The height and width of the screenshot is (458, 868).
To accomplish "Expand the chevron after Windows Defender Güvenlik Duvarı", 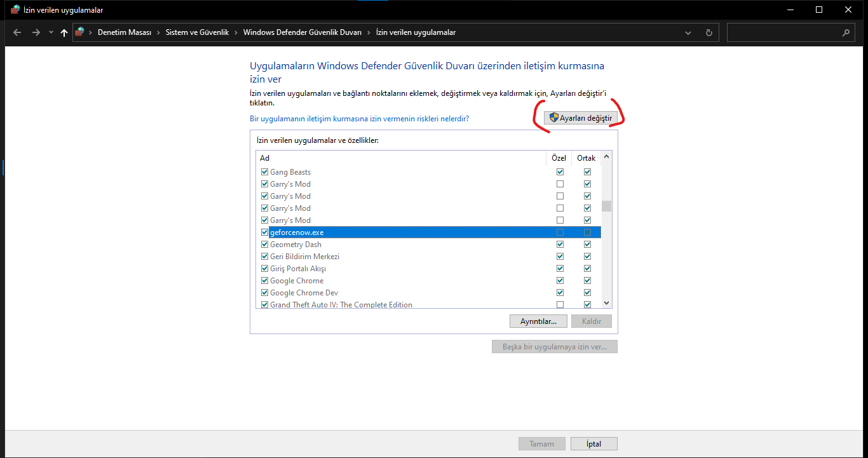I will tap(369, 32).
